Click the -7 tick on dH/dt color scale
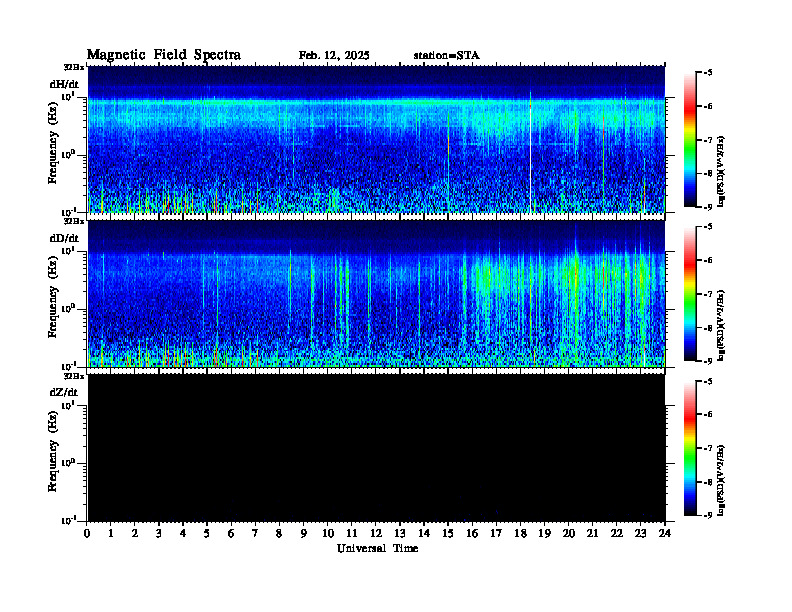 [708, 140]
